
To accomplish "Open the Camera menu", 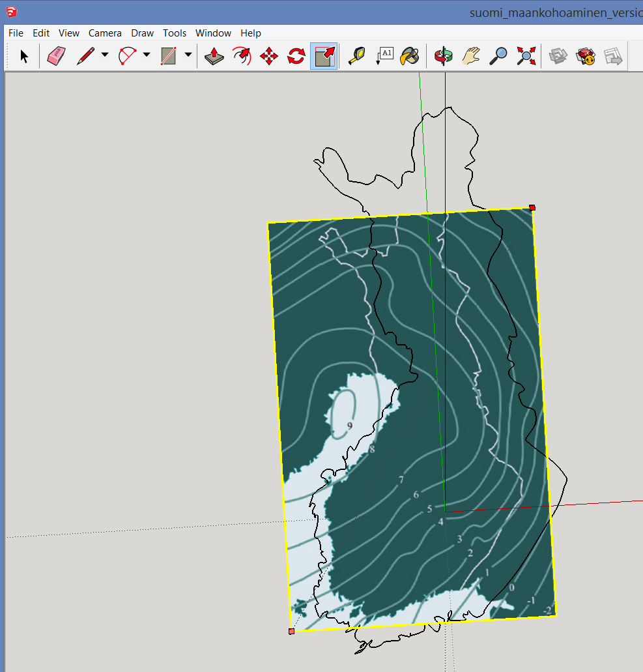I will pyautogui.click(x=105, y=33).
